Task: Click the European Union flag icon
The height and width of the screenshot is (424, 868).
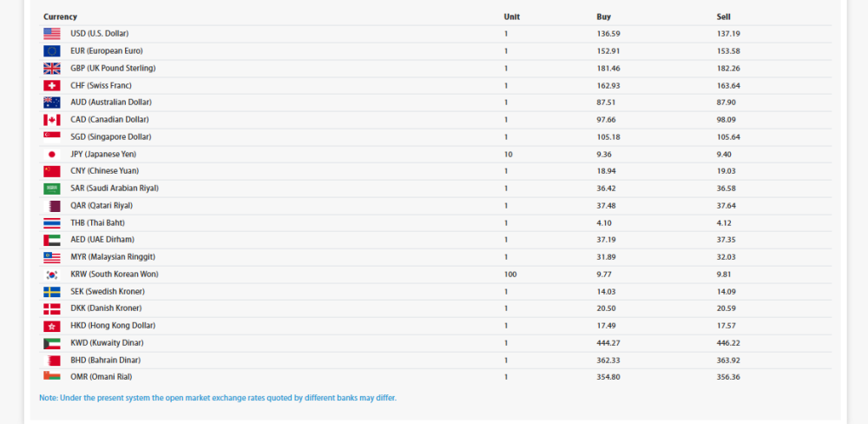Action: click(52, 51)
